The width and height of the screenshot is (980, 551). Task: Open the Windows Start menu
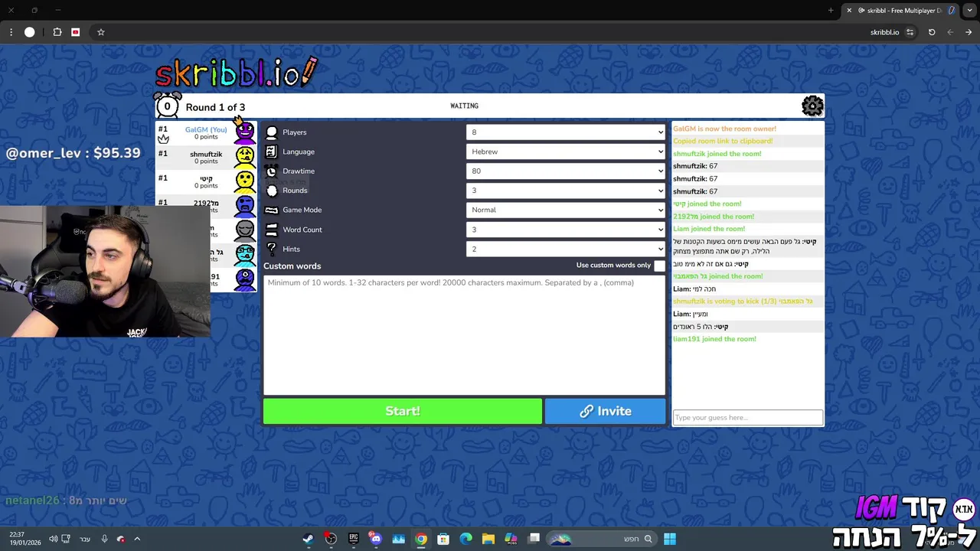[x=670, y=539]
